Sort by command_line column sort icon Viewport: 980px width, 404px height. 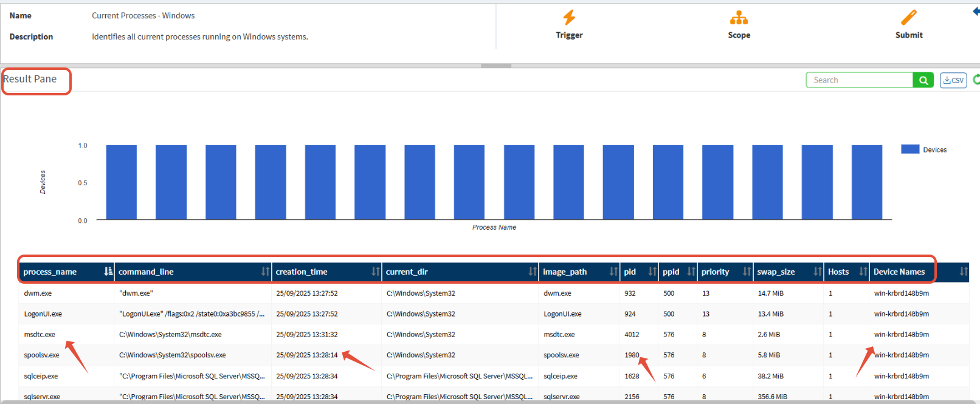(265, 272)
